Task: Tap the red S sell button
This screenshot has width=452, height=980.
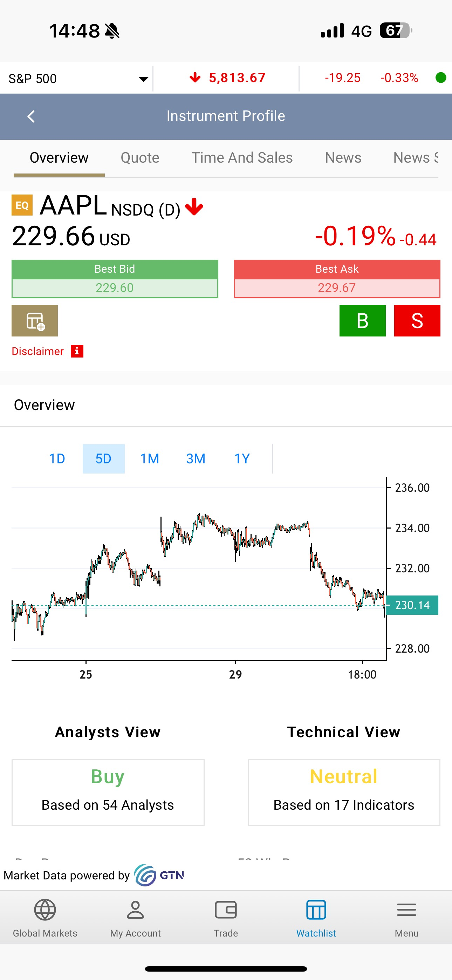Action: 417,321
